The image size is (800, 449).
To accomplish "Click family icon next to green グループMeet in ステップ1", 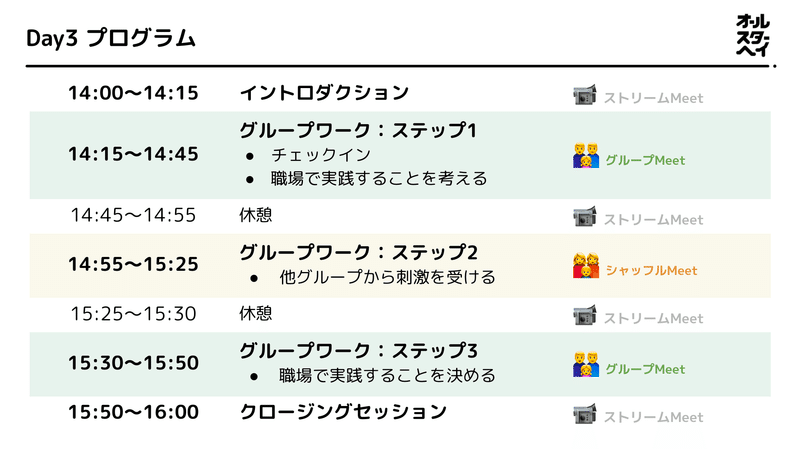I will pyautogui.click(x=586, y=156).
